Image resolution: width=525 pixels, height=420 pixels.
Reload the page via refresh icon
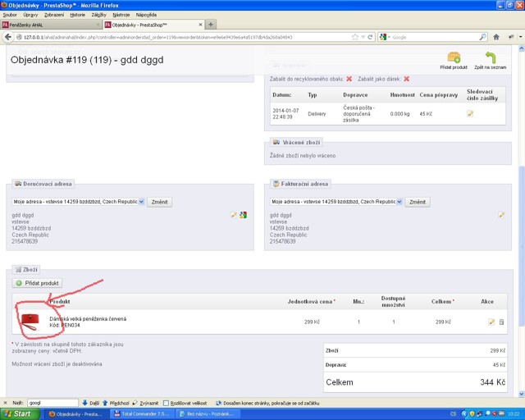pyautogui.click(x=370, y=37)
